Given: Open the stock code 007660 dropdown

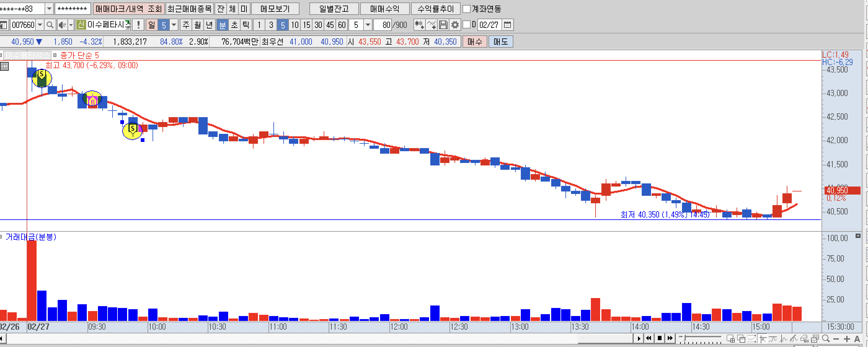Looking at the screenshot, I should [x=40, y=25].
